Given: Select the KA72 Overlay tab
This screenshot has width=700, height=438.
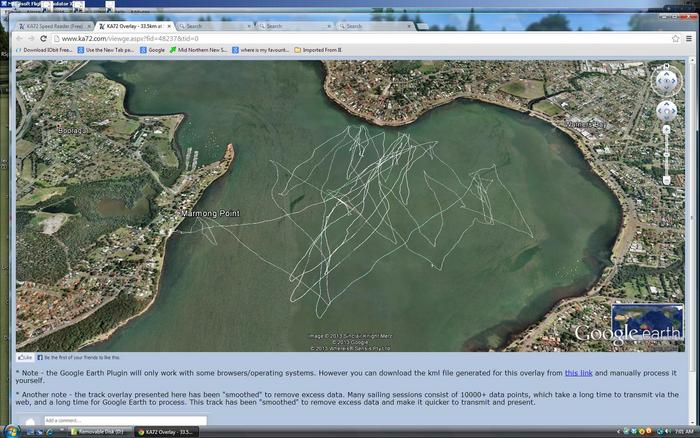Looking at the screenshot, I should 135,26.
